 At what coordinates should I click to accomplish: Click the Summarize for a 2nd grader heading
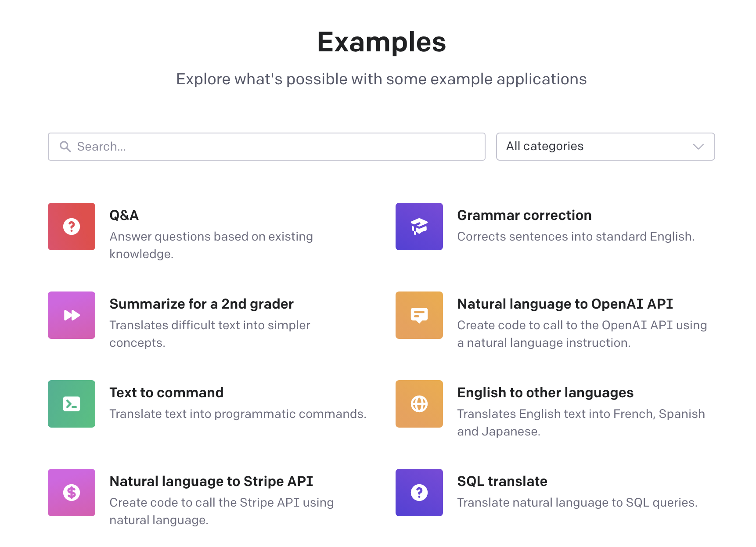click(x=201, y=303)
